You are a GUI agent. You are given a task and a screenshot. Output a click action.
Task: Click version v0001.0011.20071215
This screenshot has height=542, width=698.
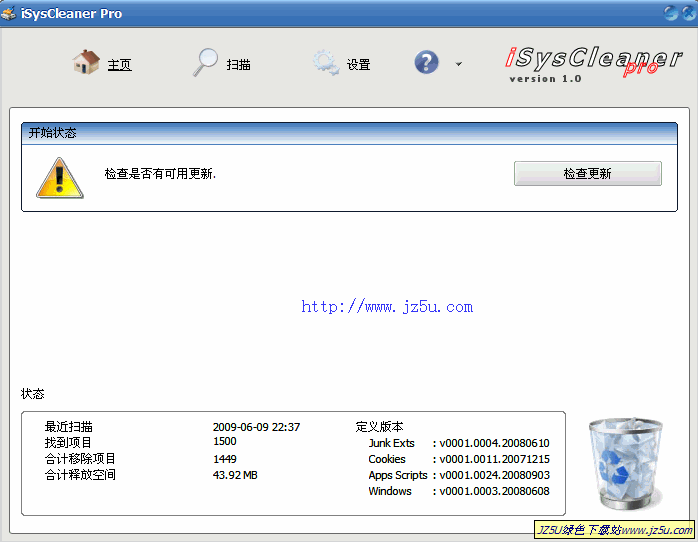pos(494,459)
